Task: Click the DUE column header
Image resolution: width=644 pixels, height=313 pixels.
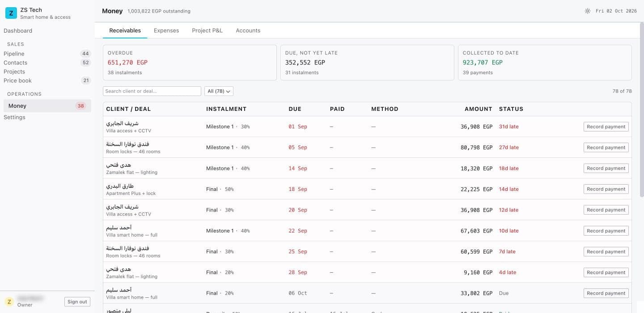Action: 295,109
